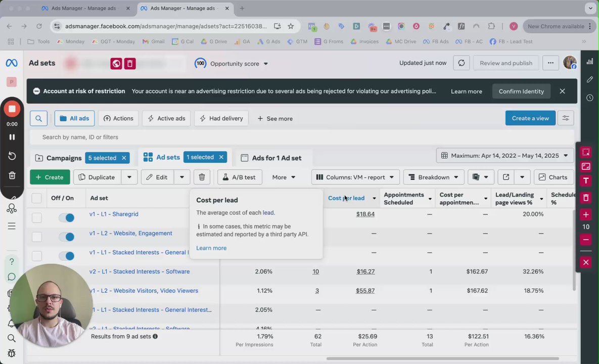
Task: Click the export share icon
Action: [506, 177]
